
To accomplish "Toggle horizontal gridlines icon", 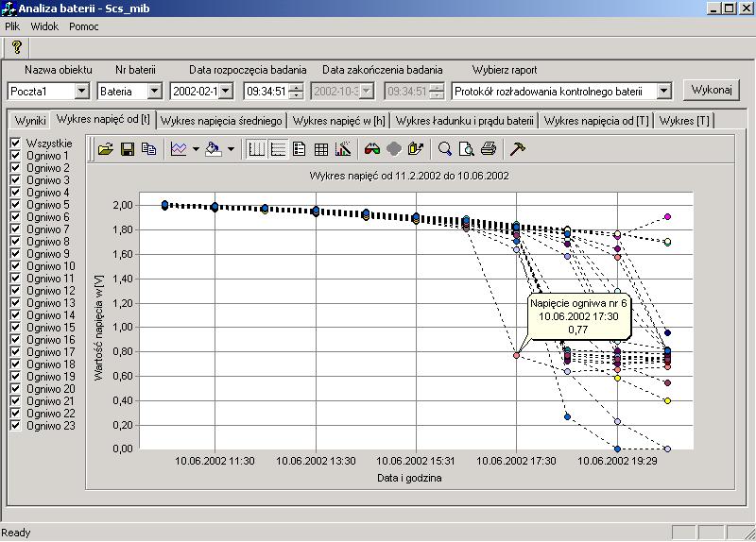I will click(x=278, y=149).
